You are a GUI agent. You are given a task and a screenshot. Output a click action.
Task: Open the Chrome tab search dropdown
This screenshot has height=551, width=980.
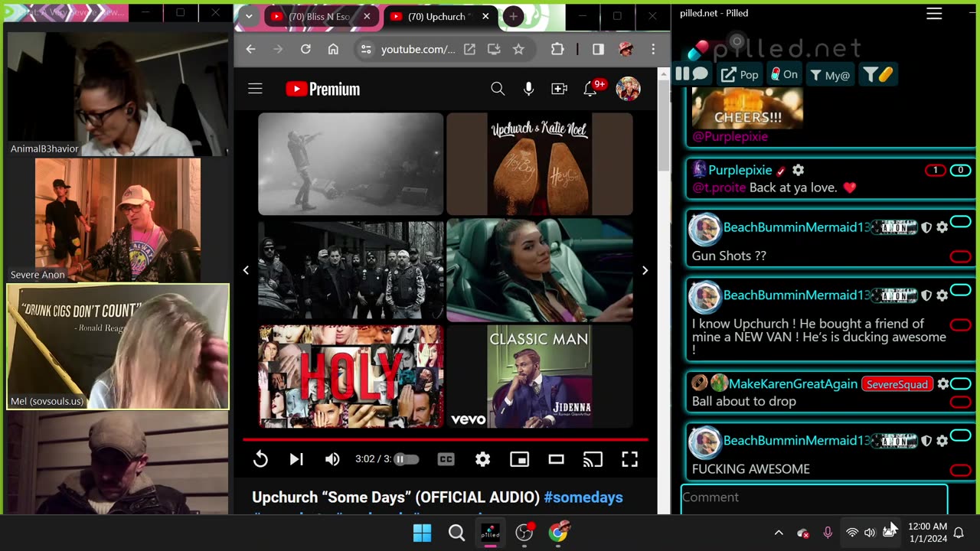[248, 16]
